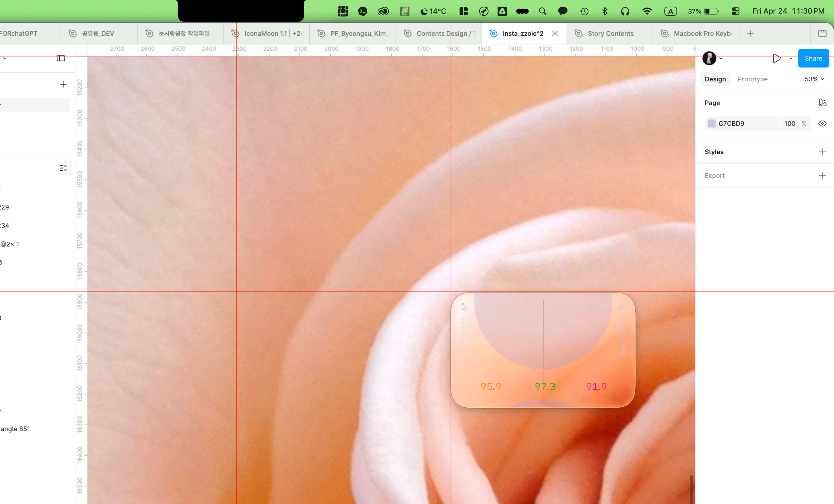Click the Present play icon
This screenshot has height=504, width=834.
777,58
